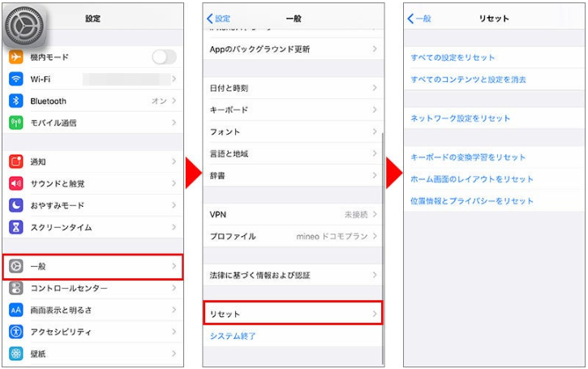The height and width of the screenshot is (369, 588).
Task: Select the 壁紙 label
Action: click(x=38, y=354)
